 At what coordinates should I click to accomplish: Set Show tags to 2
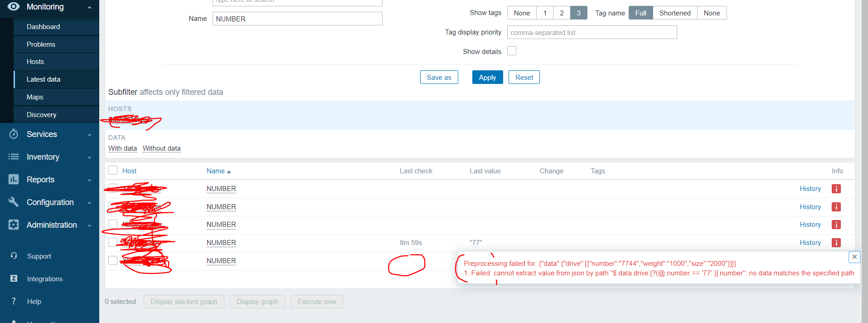click(562, 13)
